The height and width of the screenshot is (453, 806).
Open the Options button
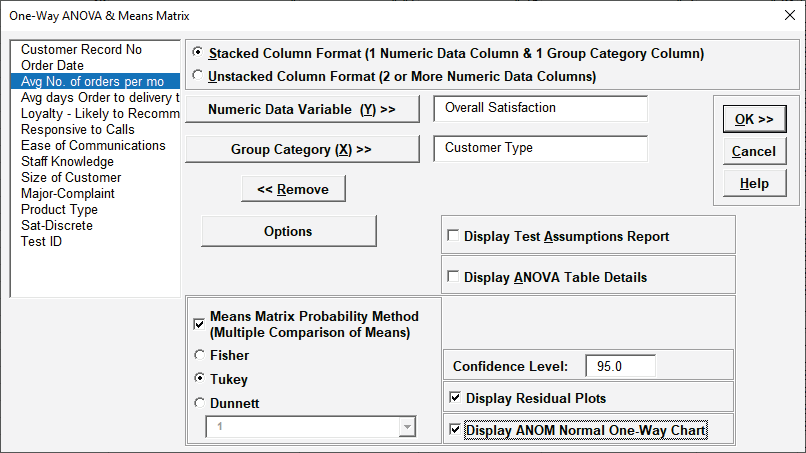tap(288, 231)
